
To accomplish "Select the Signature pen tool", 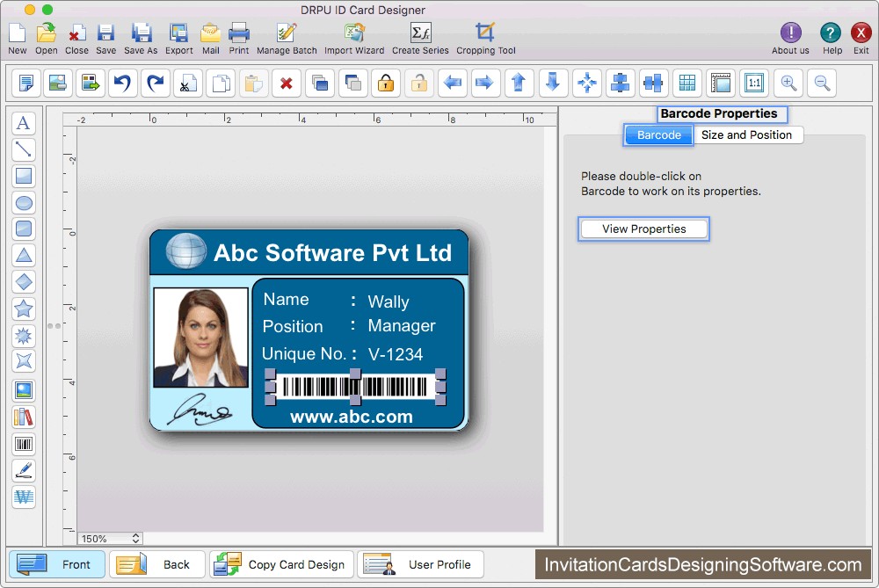I will pyautogui.click(x=24, y=470).
